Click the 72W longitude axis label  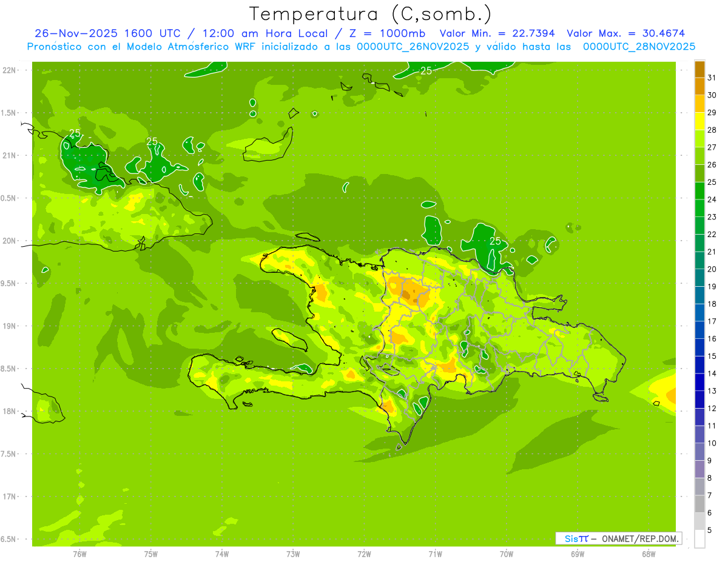tap(364, 554)
